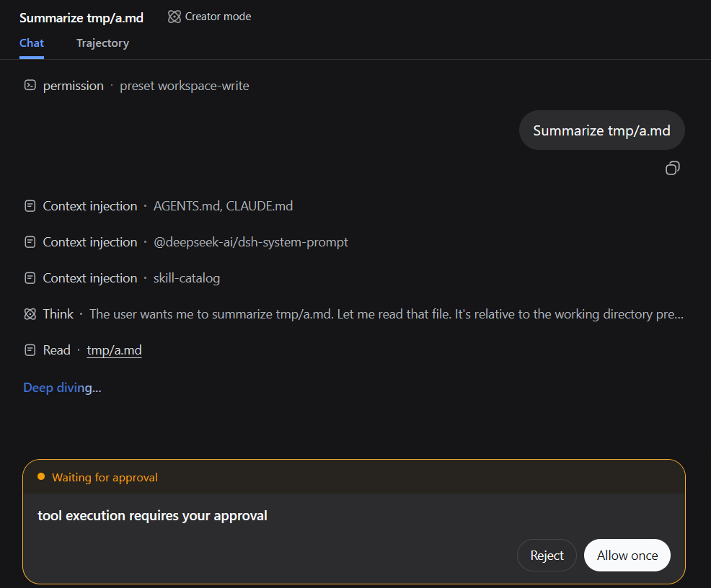
Task: Click Allow once to approve tool
Action: pos(627,556)
